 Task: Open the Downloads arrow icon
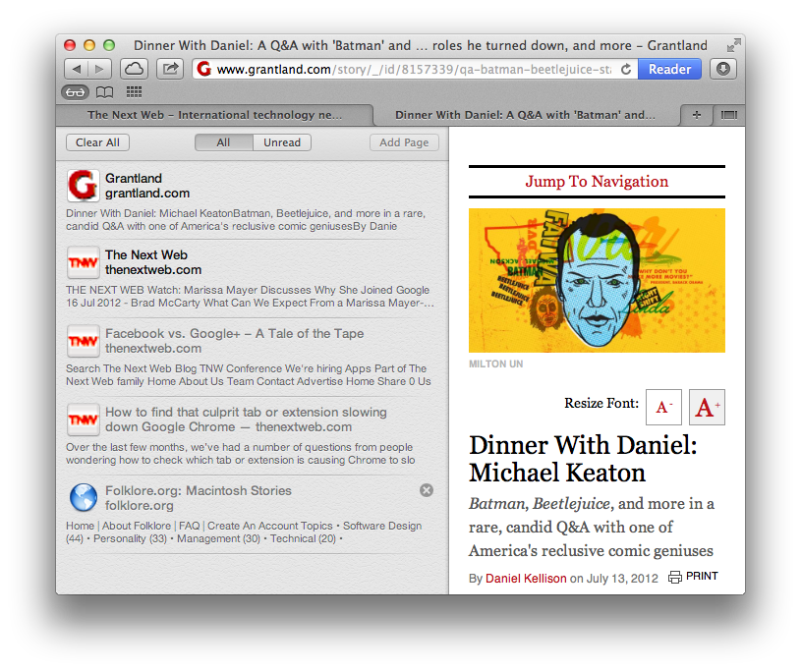722,69
